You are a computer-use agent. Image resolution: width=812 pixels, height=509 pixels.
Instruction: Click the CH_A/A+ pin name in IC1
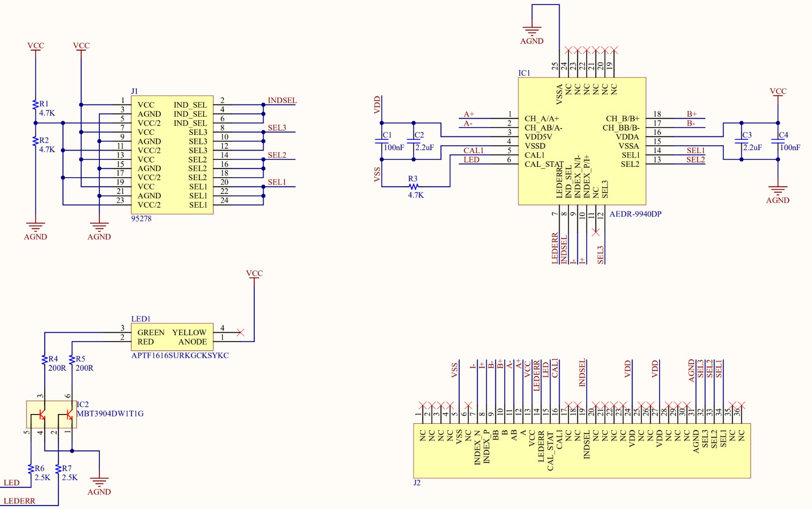[x=541, y=119]
